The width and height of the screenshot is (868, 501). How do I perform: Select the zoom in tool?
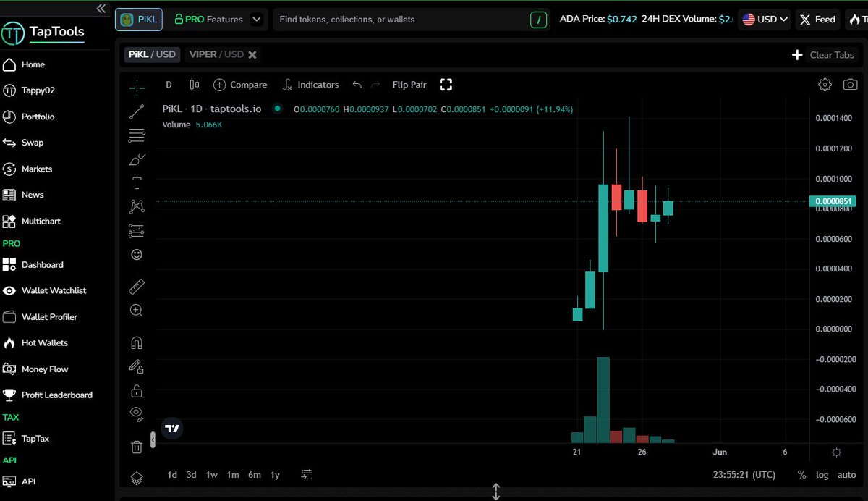pos(136,311)
